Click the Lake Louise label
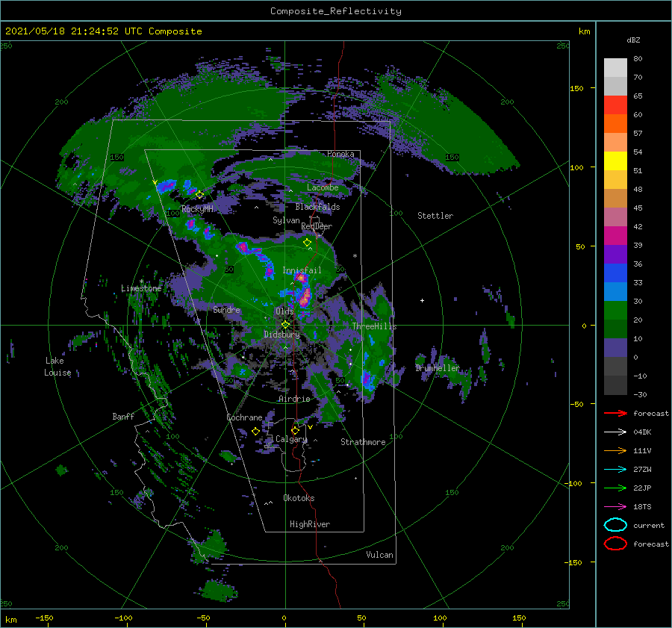 pyautogui.click(x=57, y=367)
